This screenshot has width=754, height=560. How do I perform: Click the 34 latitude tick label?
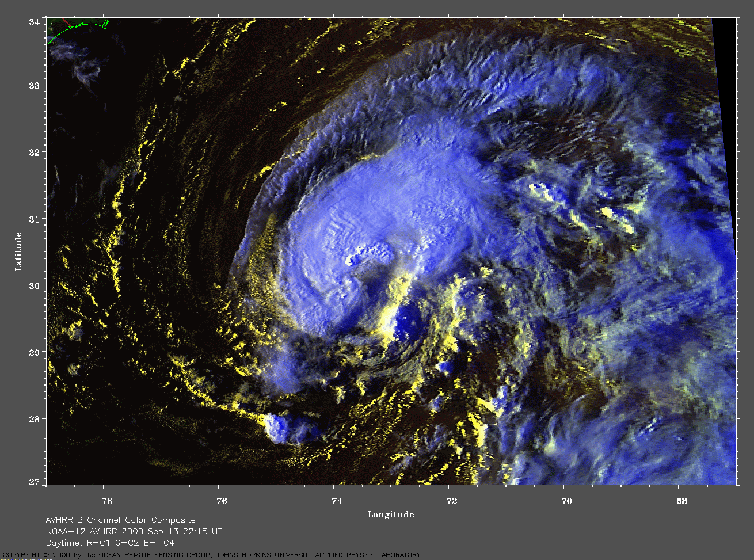34,22
